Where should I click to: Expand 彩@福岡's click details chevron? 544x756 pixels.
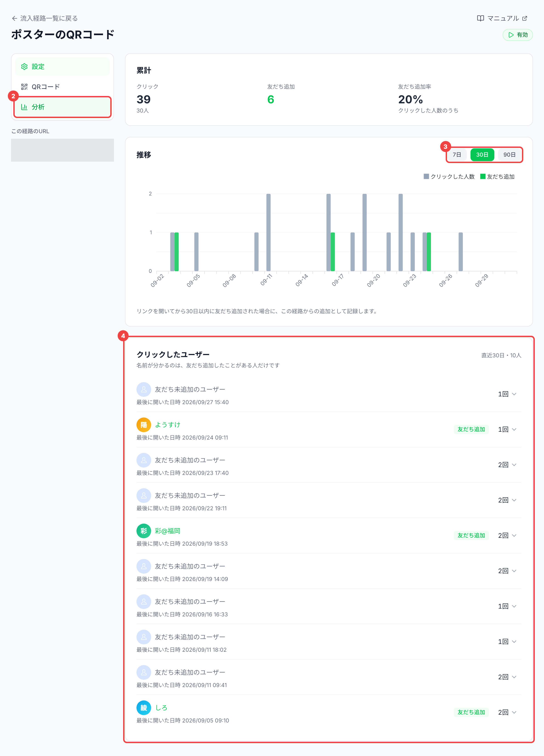point(514,535)
